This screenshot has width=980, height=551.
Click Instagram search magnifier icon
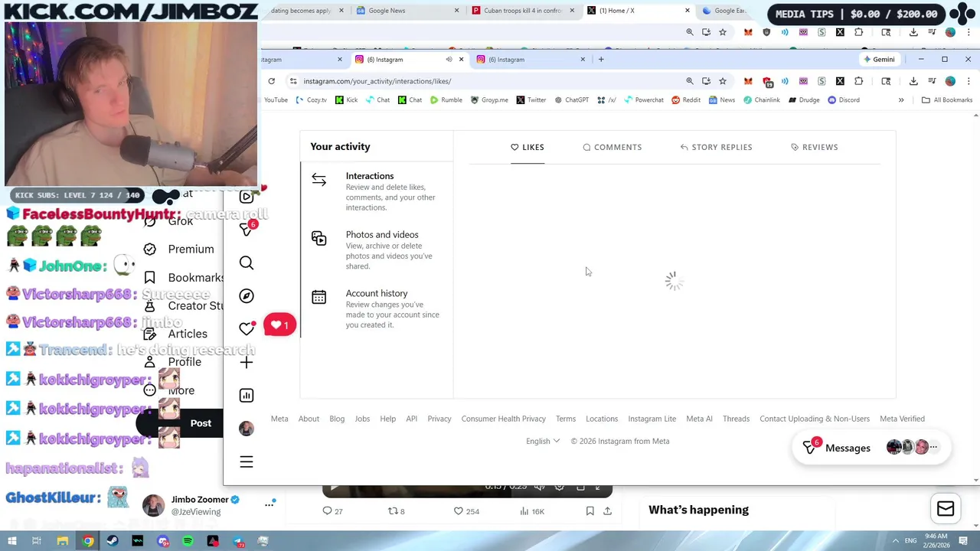pyautogui.click(x=247, y=262)
